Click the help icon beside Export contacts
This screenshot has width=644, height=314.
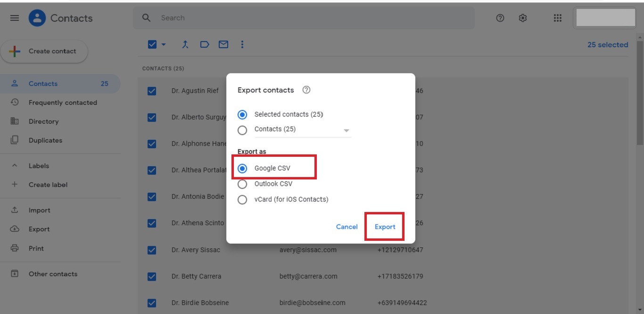[306, 90]
